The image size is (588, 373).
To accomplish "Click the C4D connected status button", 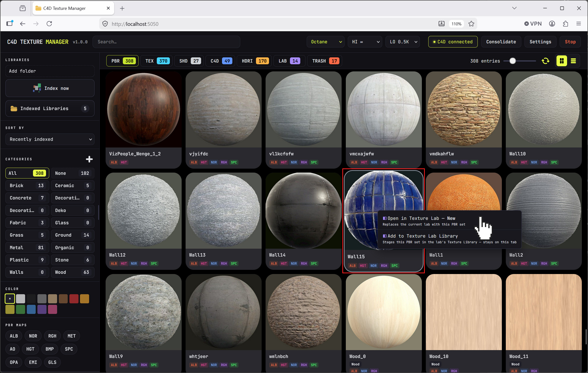I will pyautogui.click(x=453, y=42).
